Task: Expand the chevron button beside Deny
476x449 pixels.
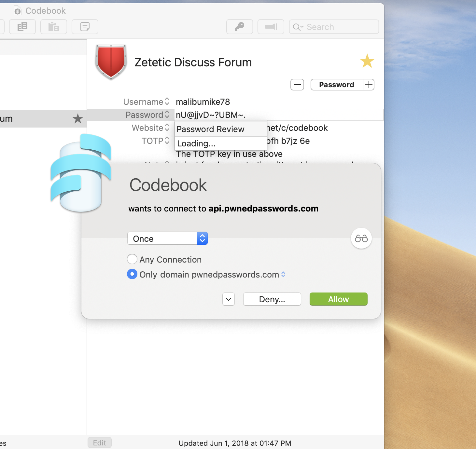Action: click(x=229, y=299)
